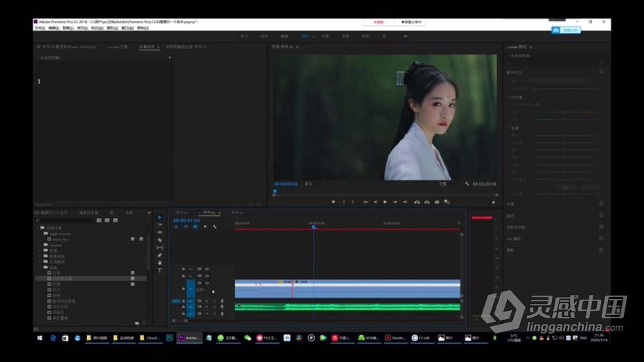Open lower-left panel group overflow chevron
The image size is (644, 362).
(x=149, y=212)
